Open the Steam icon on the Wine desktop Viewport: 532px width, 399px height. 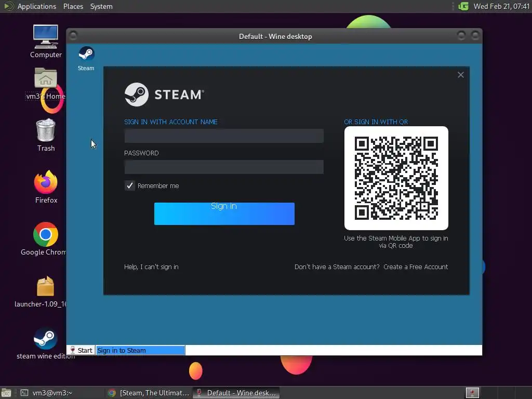click(86, 58)
